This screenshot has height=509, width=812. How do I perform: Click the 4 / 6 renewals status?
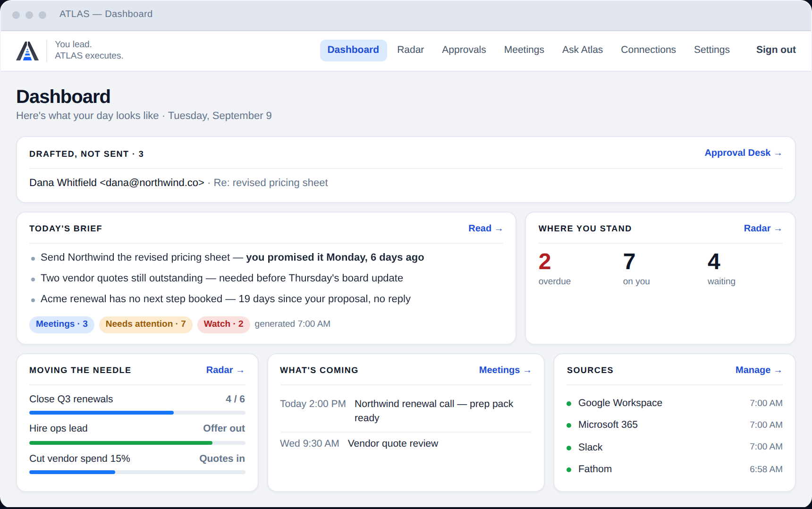click(x=235, y=399)
